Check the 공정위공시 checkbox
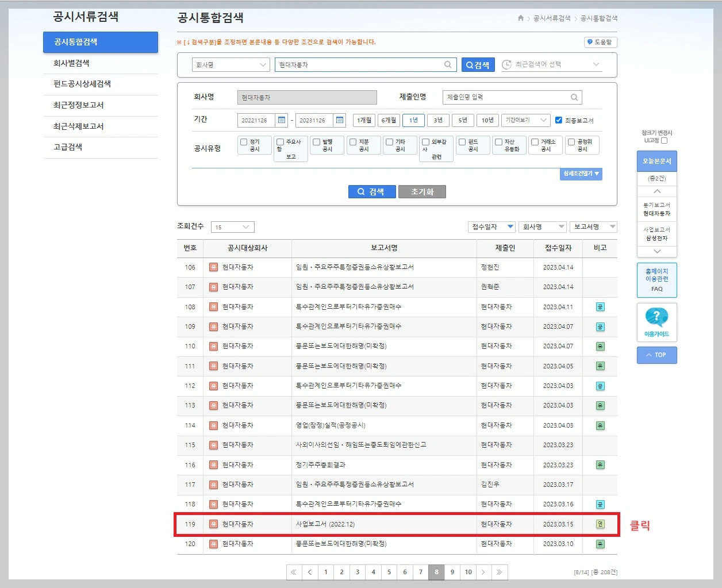Viewport: 722px width, 588px height. (571, 142)
